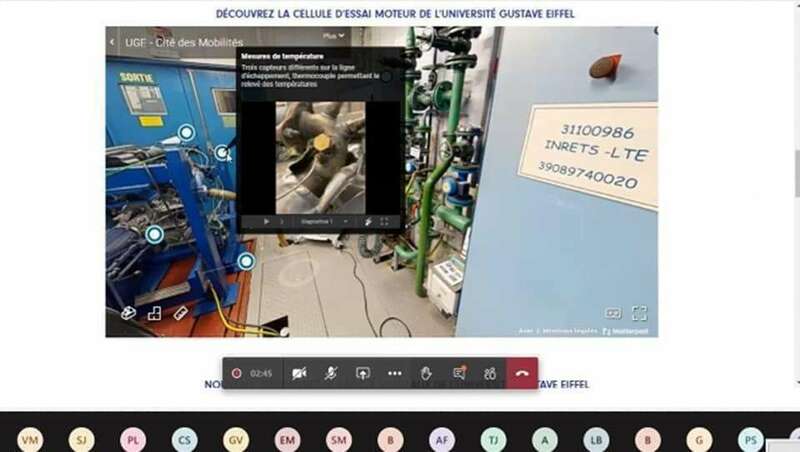Unmute the microphone in meeting toolbar
The height and width of the screenshot is (452, 800).
point(331,373)
